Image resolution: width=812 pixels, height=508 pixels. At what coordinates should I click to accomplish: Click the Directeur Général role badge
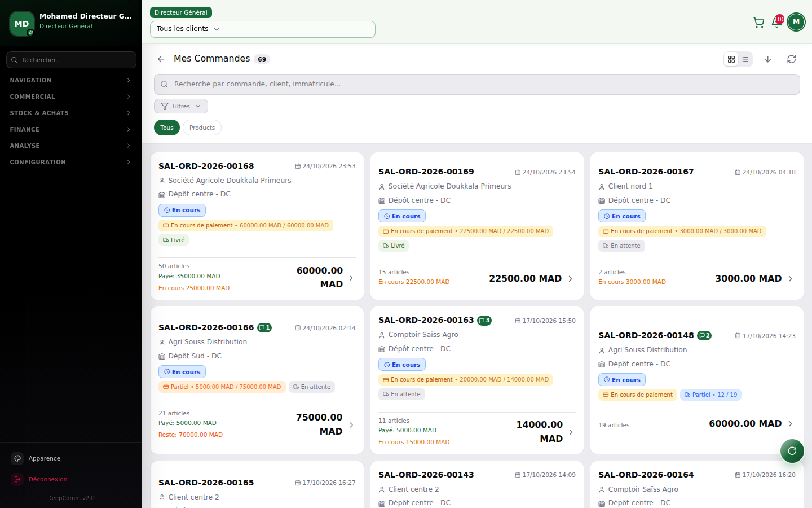click(x=181, y=12)
